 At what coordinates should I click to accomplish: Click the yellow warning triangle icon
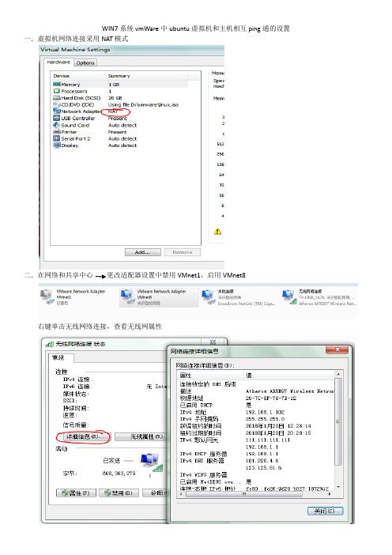pos(217,232)
